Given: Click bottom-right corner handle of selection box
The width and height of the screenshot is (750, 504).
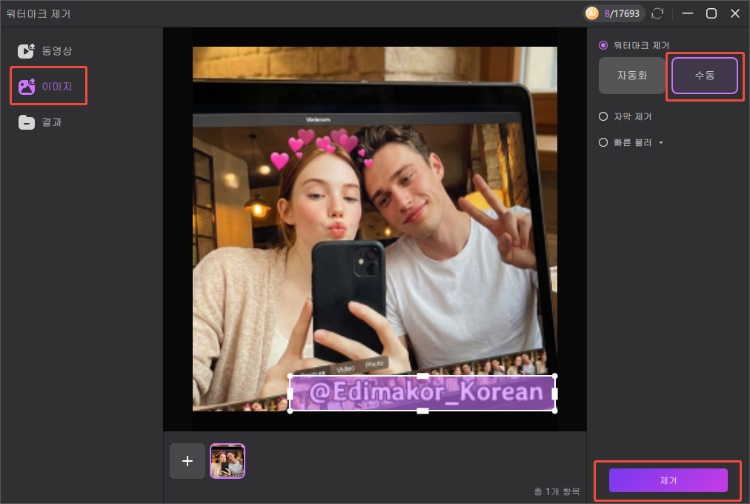Looking at the screenshot, I should tap(555, 409).
